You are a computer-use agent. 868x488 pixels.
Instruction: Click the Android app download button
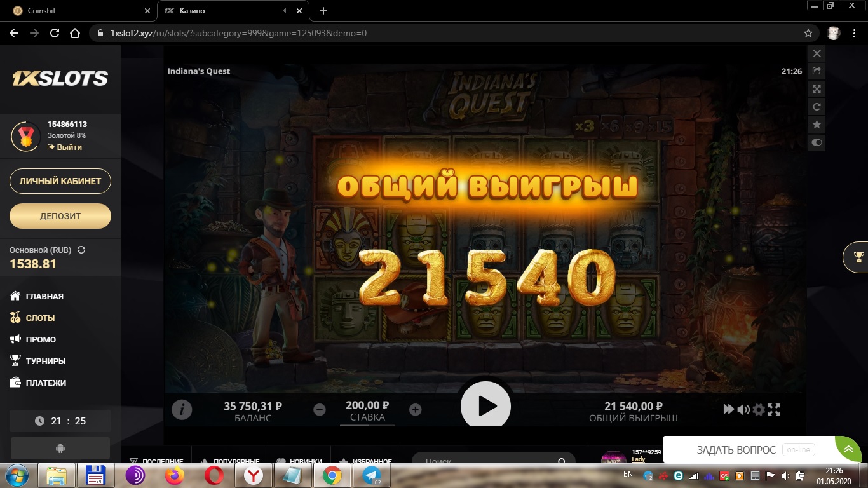coord(60,449)
